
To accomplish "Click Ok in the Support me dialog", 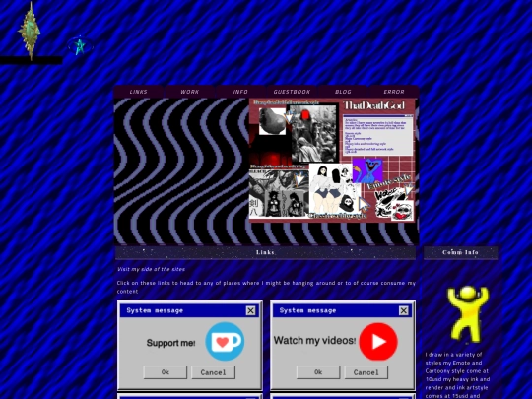I will click(x=166, y=372).
